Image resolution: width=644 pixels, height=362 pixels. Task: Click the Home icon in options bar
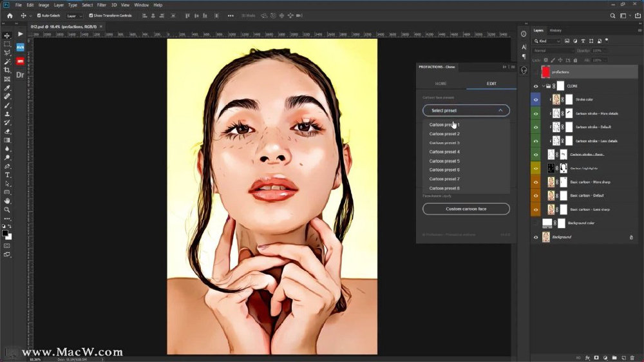(x=10, y=15)
